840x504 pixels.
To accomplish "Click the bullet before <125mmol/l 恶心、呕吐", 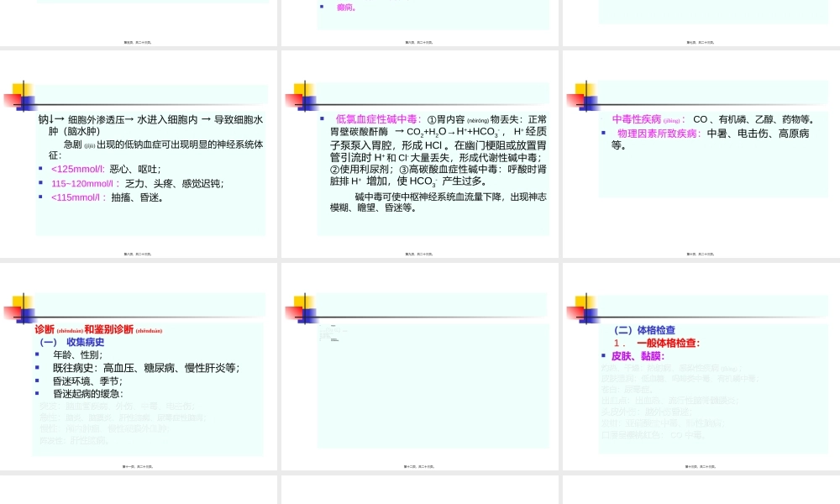I will coord(39,169).
